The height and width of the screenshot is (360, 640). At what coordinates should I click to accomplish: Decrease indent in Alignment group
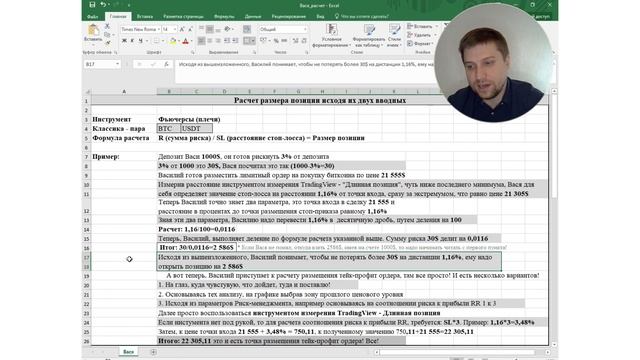click(228, 41)
